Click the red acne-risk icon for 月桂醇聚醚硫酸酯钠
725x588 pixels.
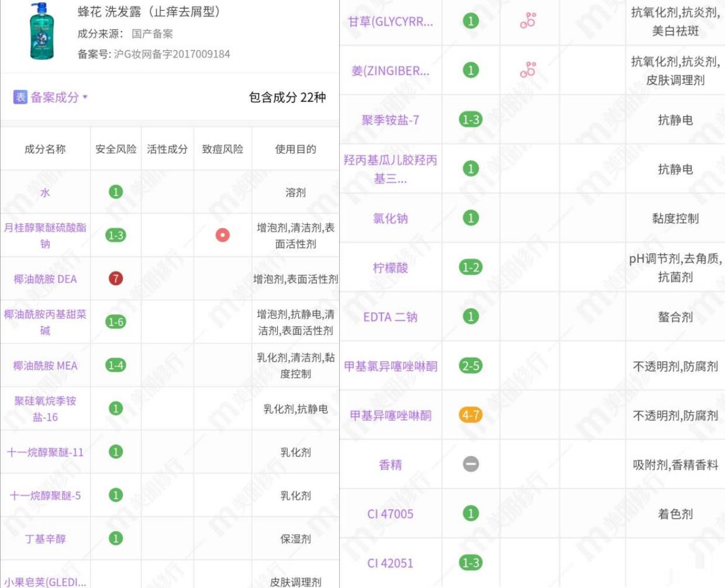(x=223, y=235)
